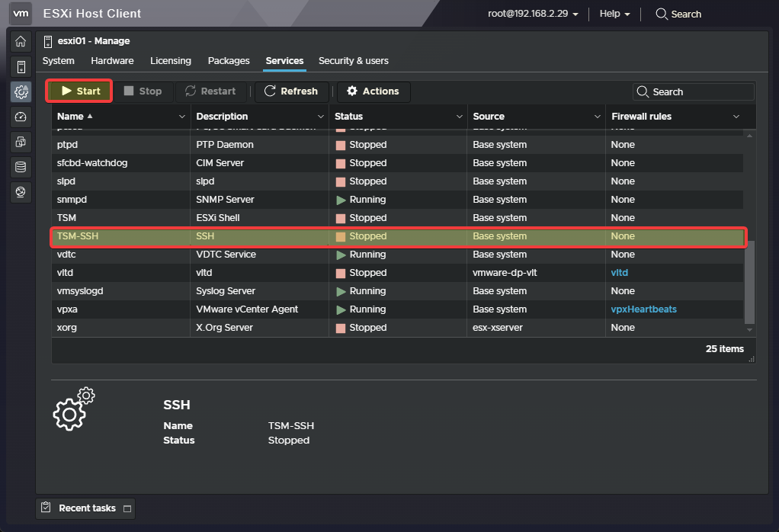Click the services list vertical scrollbar thumb

[749, 282]
